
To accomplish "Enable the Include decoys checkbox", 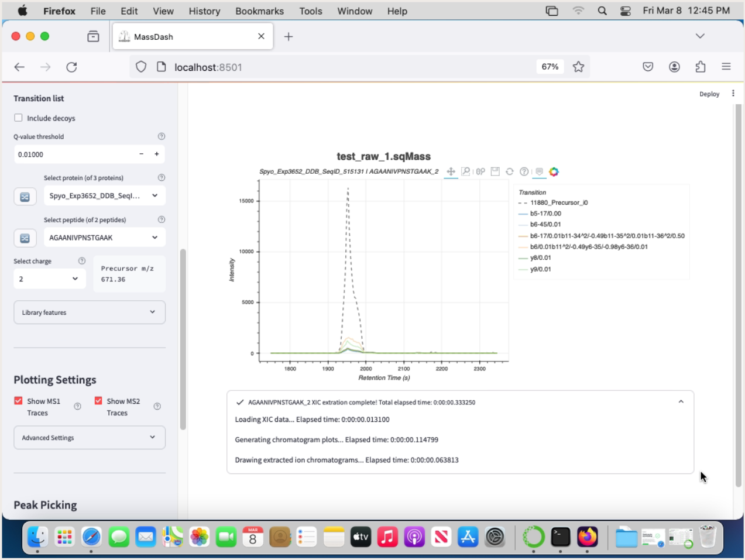I will pos(19,118).
